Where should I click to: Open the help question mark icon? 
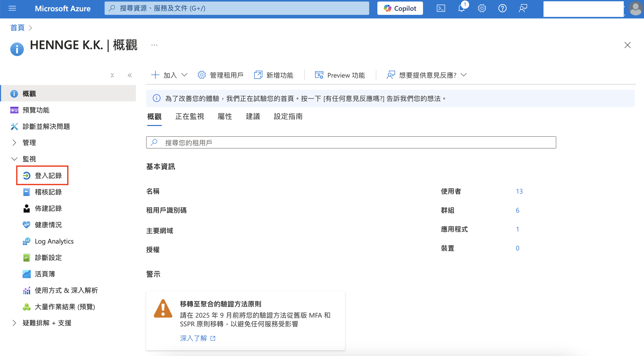[502, 8]
